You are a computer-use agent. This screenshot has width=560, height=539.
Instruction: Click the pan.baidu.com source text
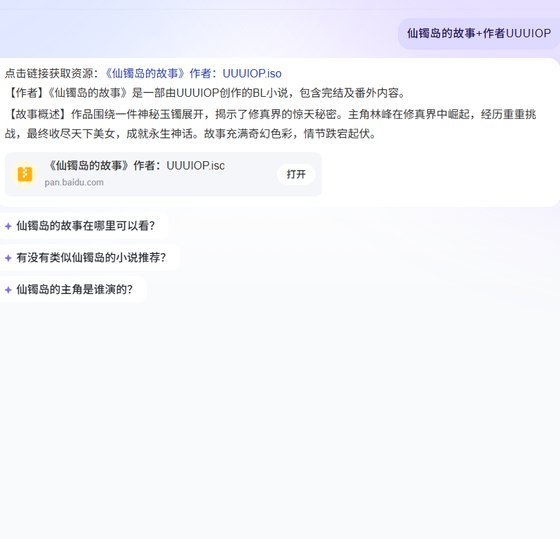coord(74,183)
